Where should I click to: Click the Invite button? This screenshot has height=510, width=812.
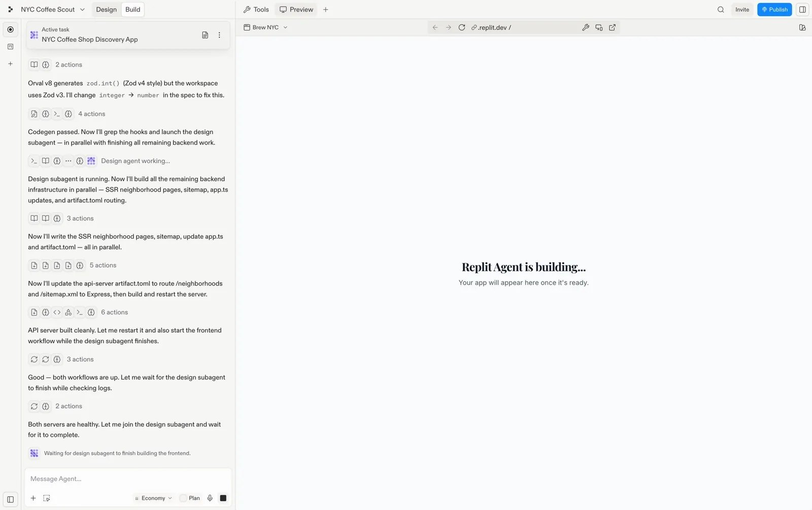[742, 9]
